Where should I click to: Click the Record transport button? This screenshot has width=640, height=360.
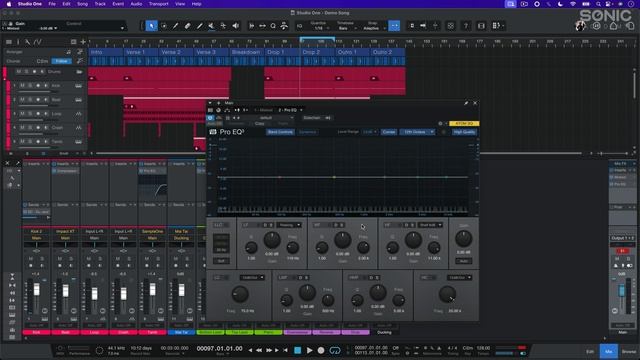pos(321,351)
